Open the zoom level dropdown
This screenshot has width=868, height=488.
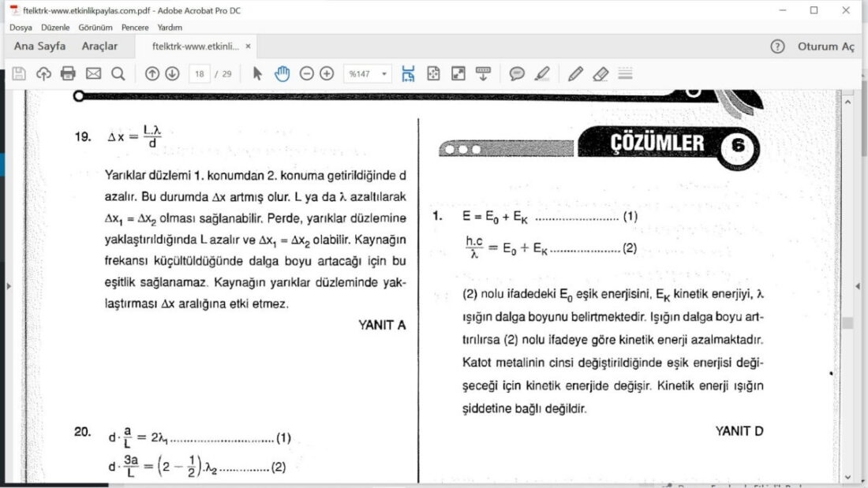pos(384,73)
